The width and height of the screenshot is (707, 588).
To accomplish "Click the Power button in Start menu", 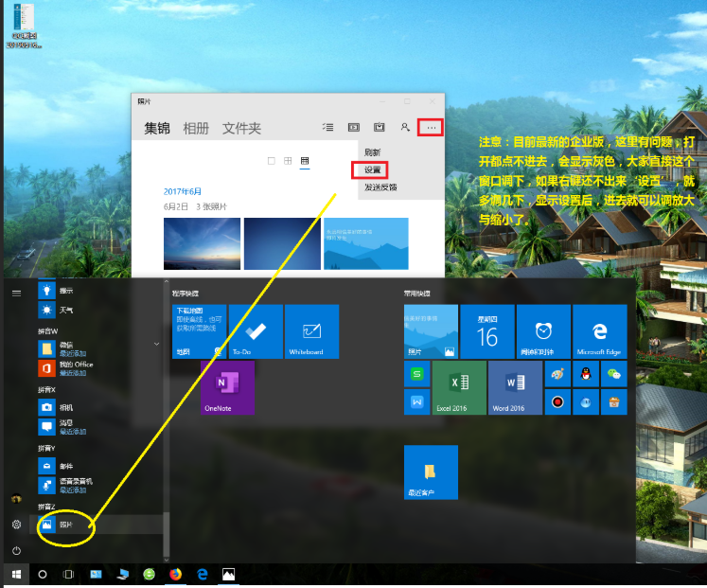I will 17,550.
